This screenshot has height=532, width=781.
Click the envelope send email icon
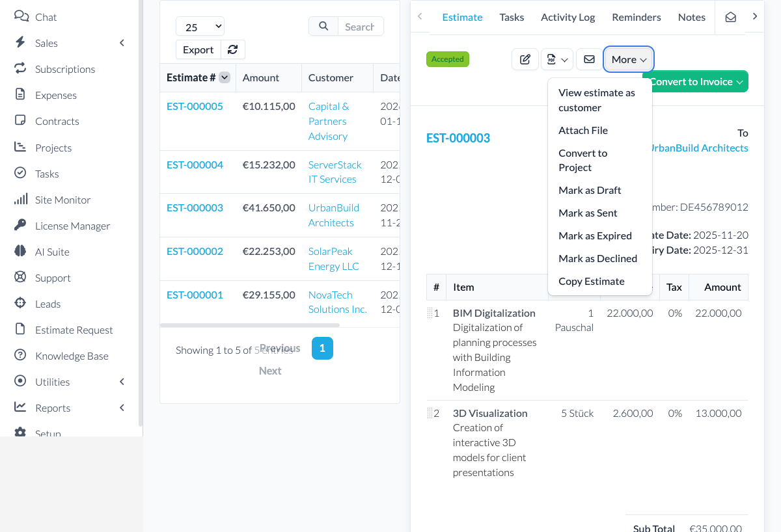(589, 60)
